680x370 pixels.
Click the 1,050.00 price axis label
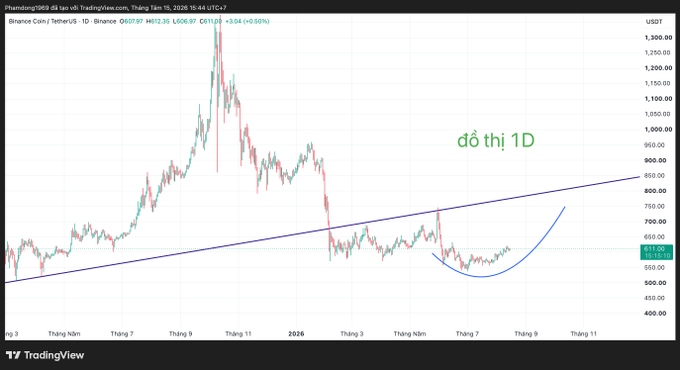[658, 114]
